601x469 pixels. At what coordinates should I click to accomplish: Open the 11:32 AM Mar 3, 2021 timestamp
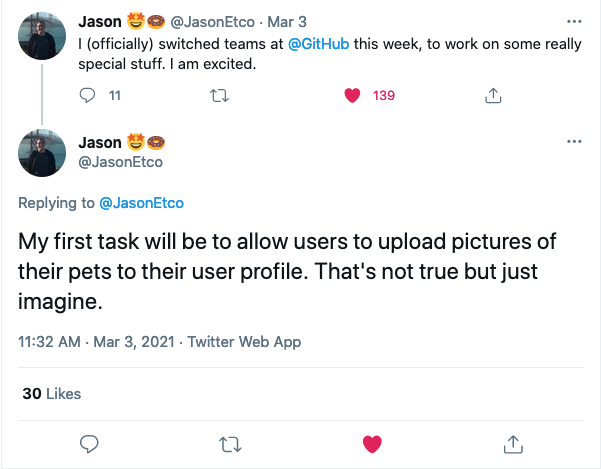96,341
